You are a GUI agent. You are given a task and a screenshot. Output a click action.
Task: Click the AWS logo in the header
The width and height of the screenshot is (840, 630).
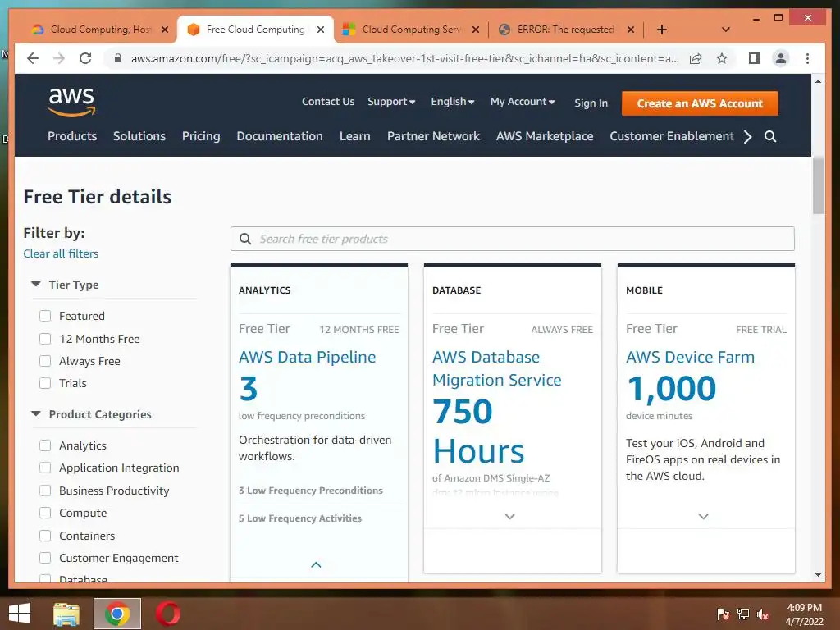point(71,102)
